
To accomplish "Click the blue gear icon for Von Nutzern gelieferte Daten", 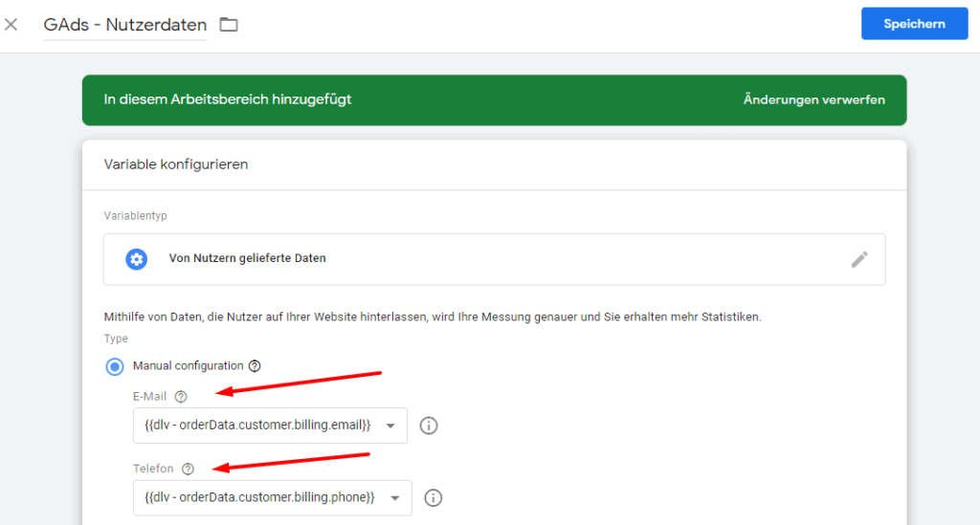I will tap(136, 259).
